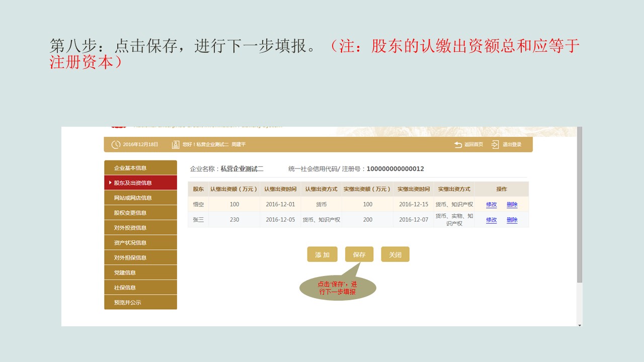Click the arrow marker beside 股东及出资信息
Viewport: 644px width, 362px height.
(x=110, y=183)
